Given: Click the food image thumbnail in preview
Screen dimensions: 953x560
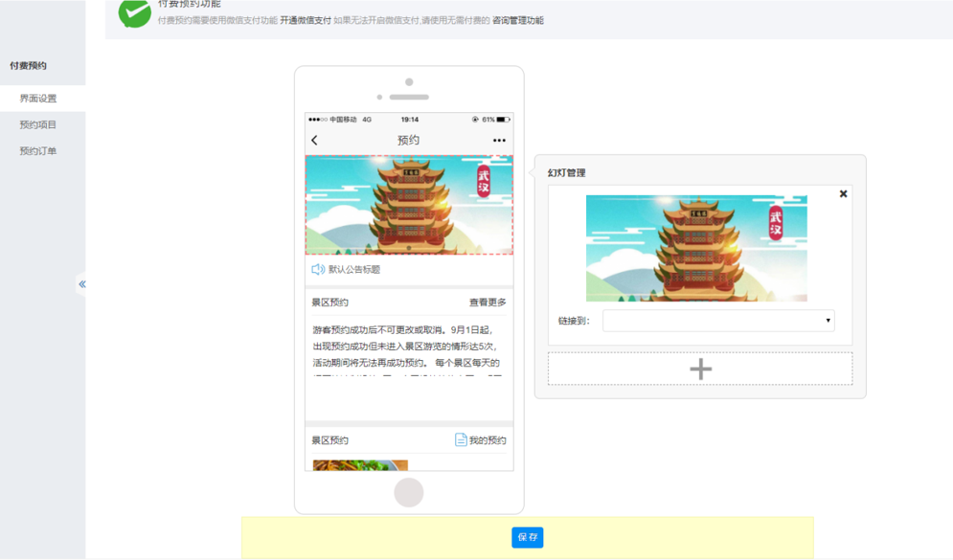Looking at the screenshot, I should pos(360,465).
